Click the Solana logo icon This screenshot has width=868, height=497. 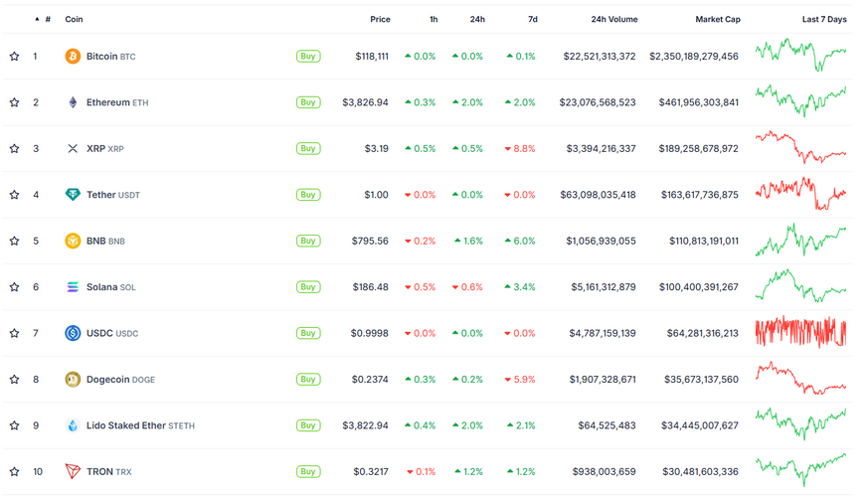(x=73, y=287)
